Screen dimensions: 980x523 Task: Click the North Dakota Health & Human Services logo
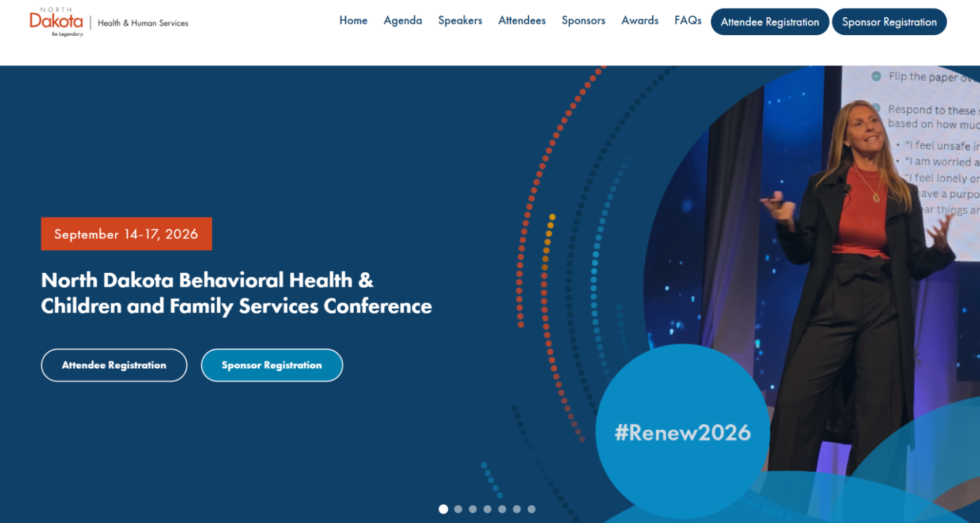point(109,22)
